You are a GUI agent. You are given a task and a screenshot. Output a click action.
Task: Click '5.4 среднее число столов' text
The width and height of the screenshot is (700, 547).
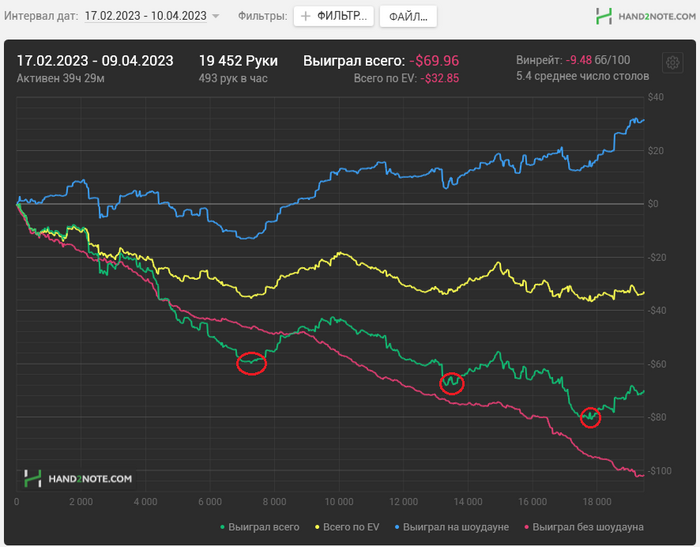(x=583, y=76)
